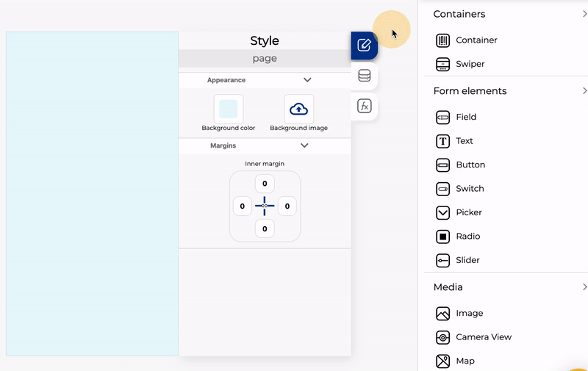The width and height of the screenshot is (588, 371).
Task: Collapse the Appearance section chevron
Action: pos(307,80)
